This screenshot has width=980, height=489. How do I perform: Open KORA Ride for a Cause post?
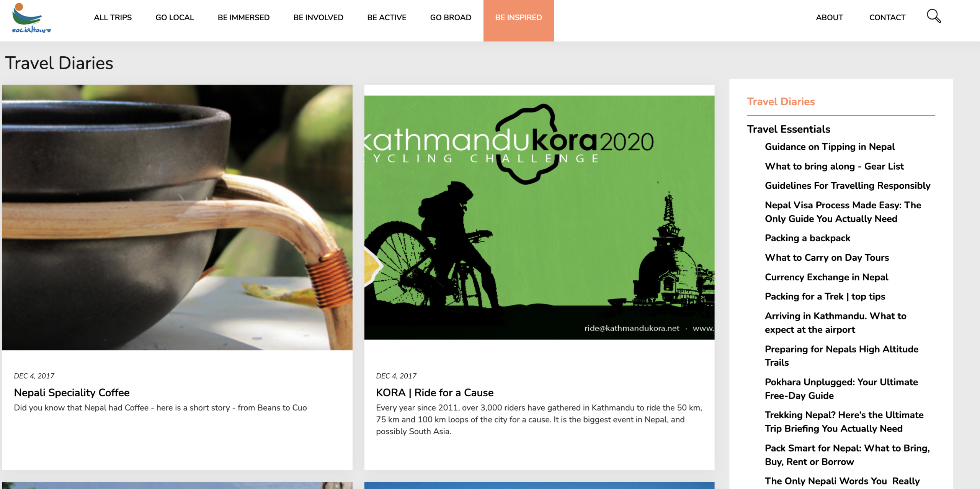434,393
